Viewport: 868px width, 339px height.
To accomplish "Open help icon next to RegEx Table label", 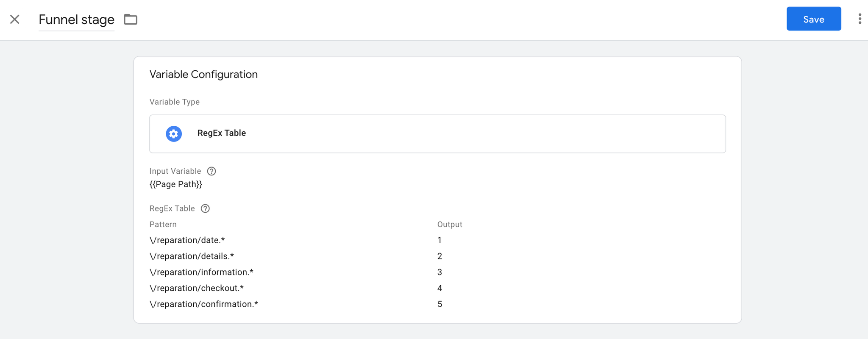I will pyautogui.click(x=205, y=208).
